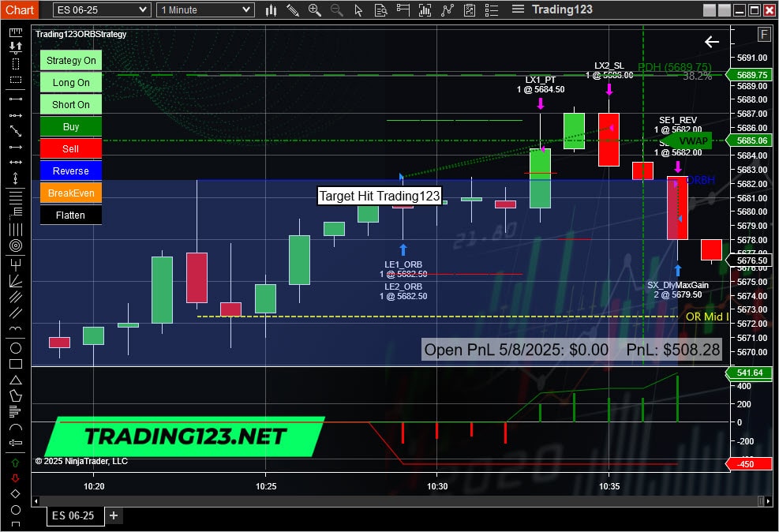Select the vertical double-arrow line tool
The image size is (779, 532).
coord(16,178)
